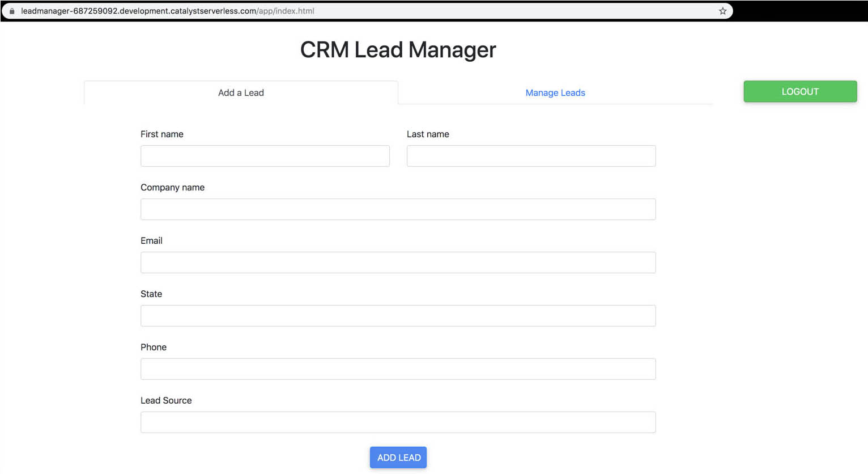The image size is (868, 474).
Task: Click the CRM Lead Manager heading
Action: point(398,50)
